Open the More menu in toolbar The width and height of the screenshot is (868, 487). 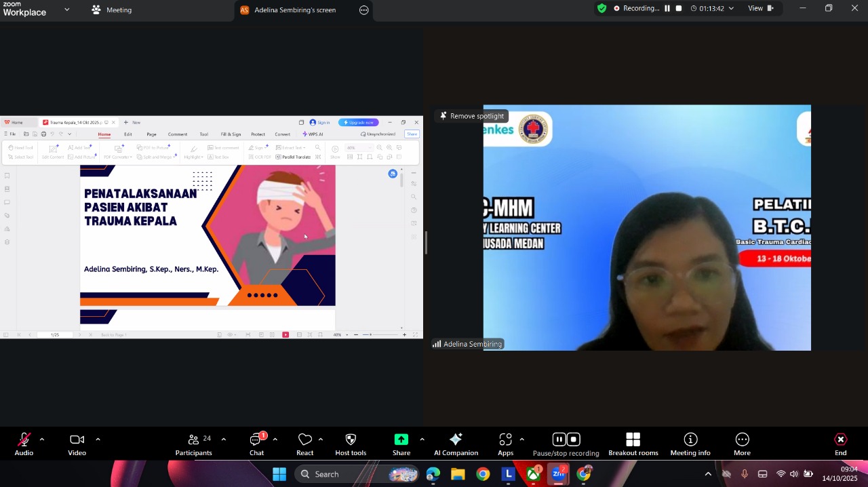742,444
